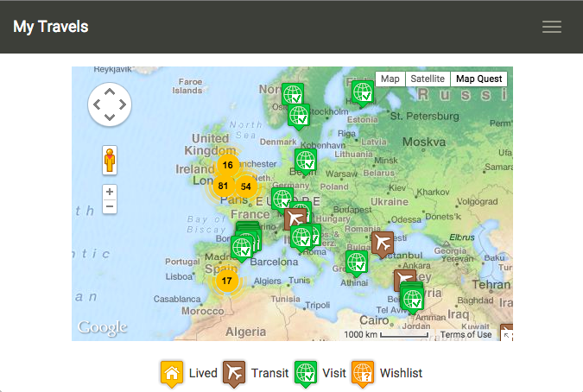Select the Map Quest view tab
Viewport: 583px width, 392px height.
[478, 79]
